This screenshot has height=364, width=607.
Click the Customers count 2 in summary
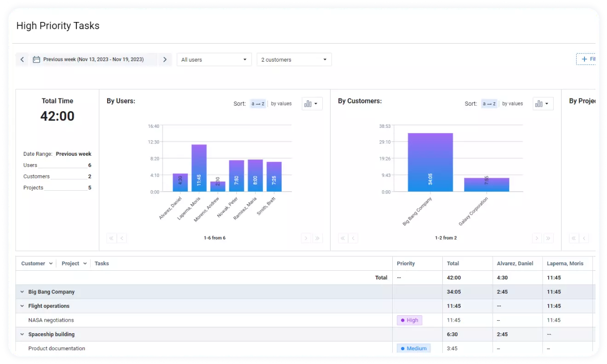point(90,176)
